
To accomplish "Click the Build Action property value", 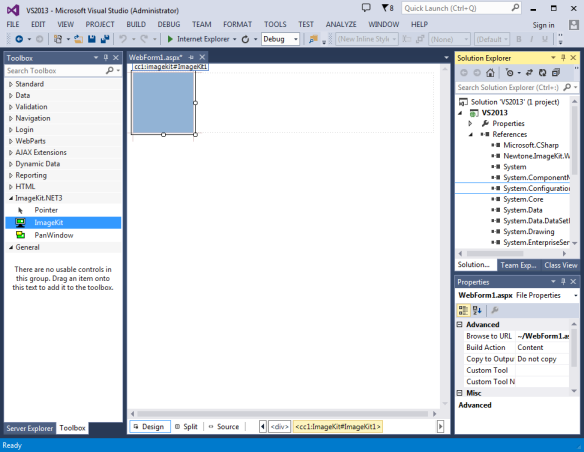I will click(x=542, y=348).
